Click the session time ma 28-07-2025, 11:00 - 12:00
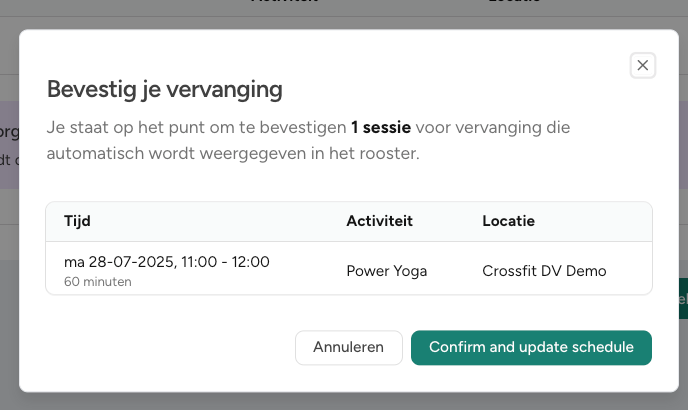Image resolution: width=688 pixels, height=410 pixels. tap(167, 262)
